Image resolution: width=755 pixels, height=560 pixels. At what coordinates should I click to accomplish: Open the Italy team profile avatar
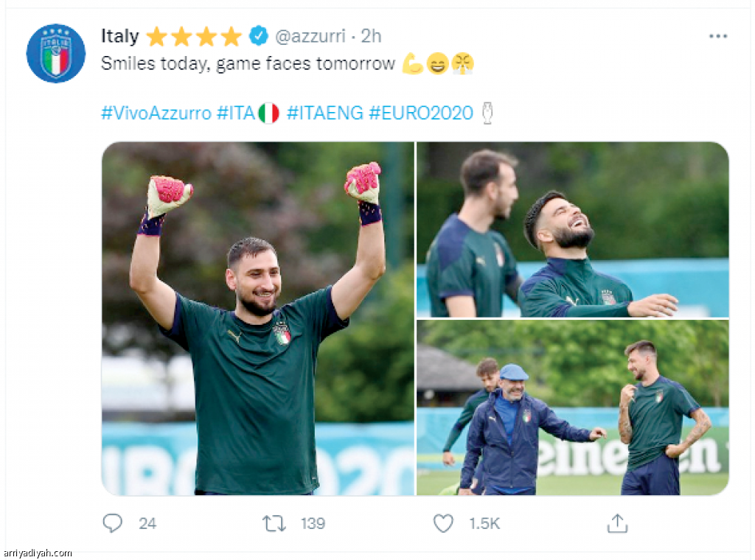[56, 53]
